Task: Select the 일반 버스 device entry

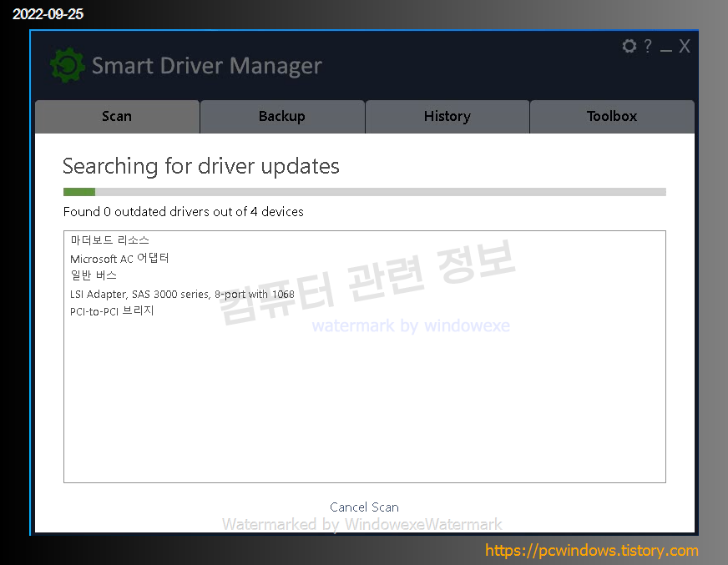Action: tap(94, 275)
